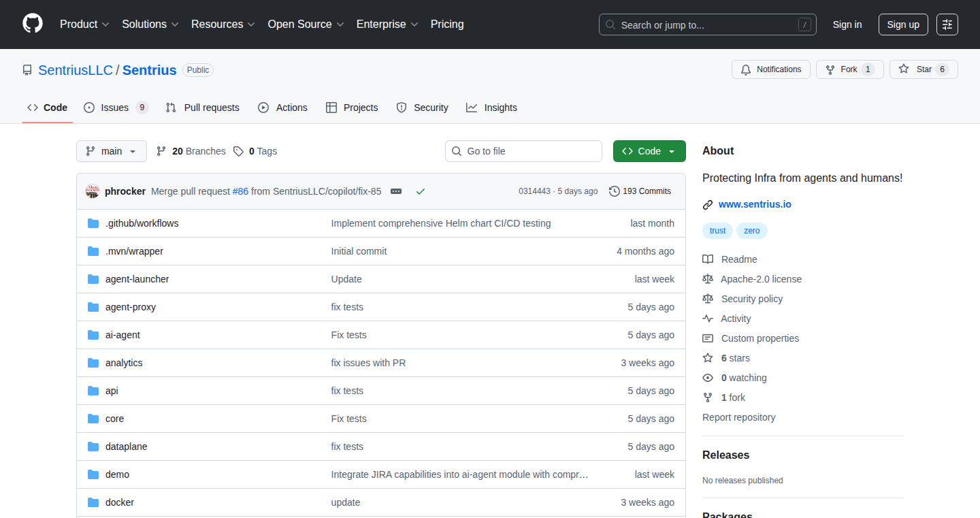Click the Security policy scale icon
The image size is (980, 518).
coord(708,299)
